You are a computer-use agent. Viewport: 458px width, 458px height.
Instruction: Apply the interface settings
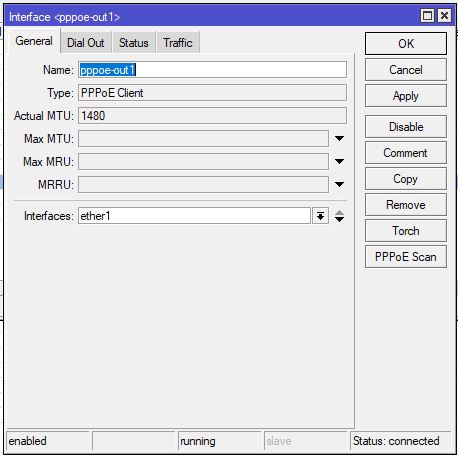tap(406, 96)
